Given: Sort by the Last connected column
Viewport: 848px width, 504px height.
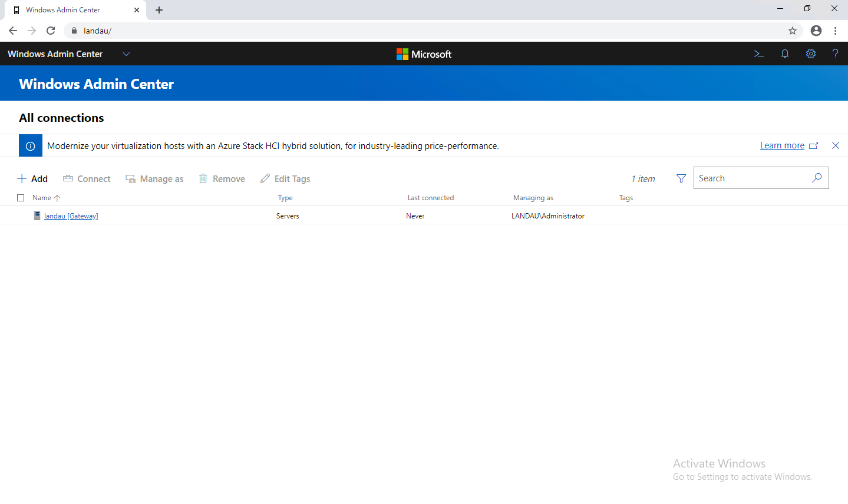Looking at the screenshot, I should pyautogui.click(x=431, y=198).
